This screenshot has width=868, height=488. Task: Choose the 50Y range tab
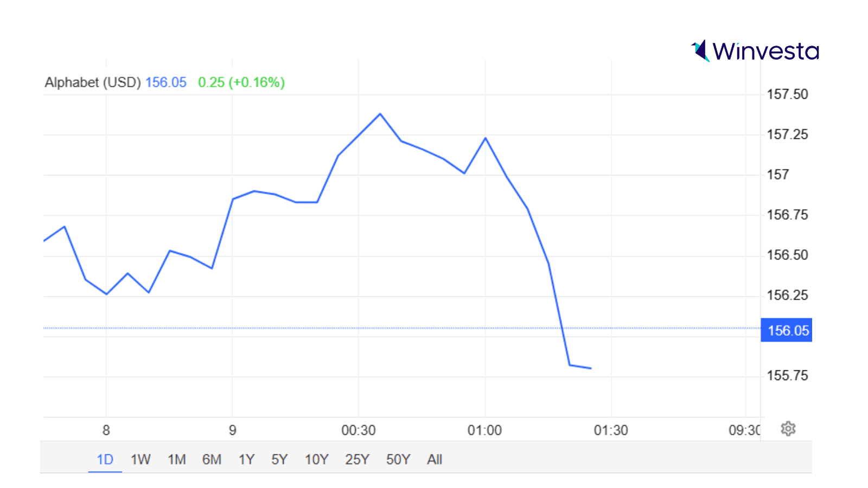(x=398, y=460)
